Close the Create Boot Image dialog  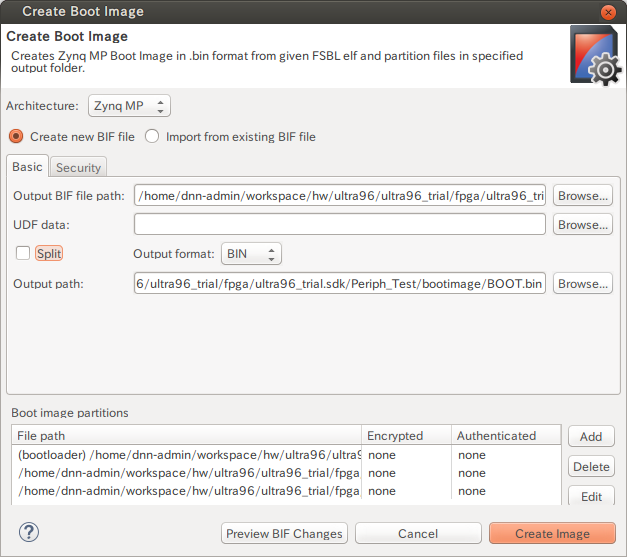click(x=608, y=12)
